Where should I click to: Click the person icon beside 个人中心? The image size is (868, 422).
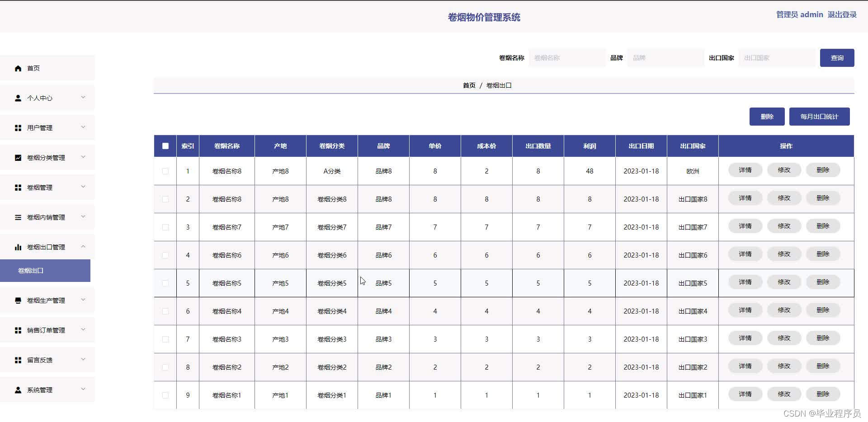tap(18, 98)
